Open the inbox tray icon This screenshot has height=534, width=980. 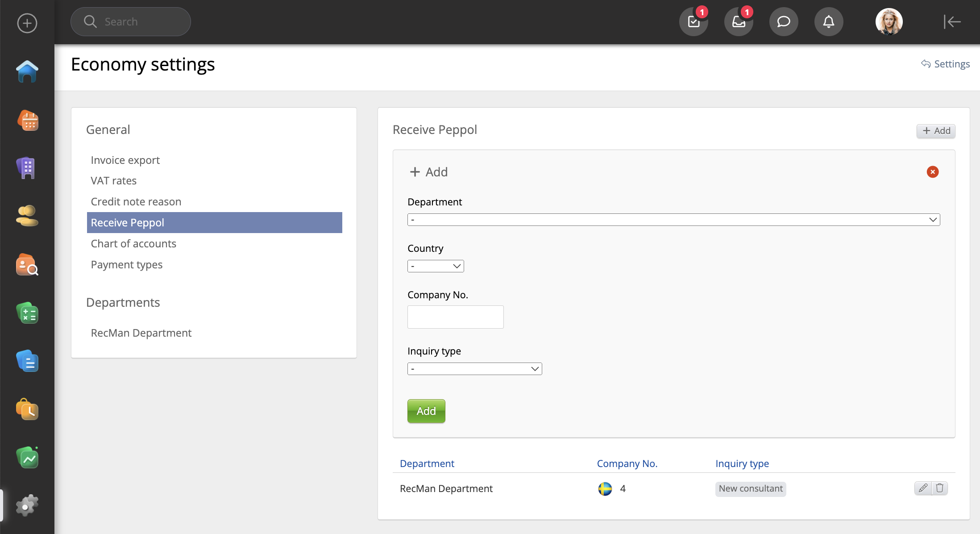[x=739, y=21]
